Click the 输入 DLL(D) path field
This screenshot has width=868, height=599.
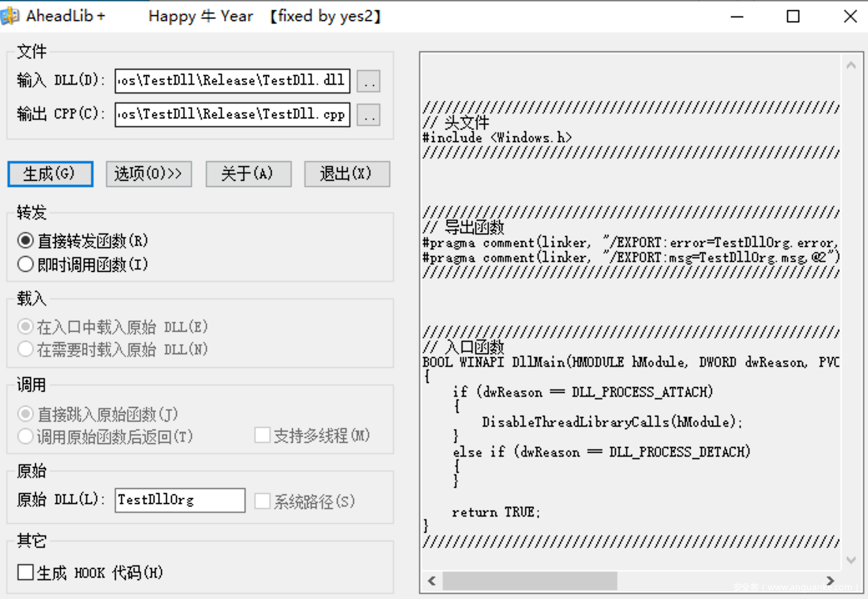click(233, 81)
